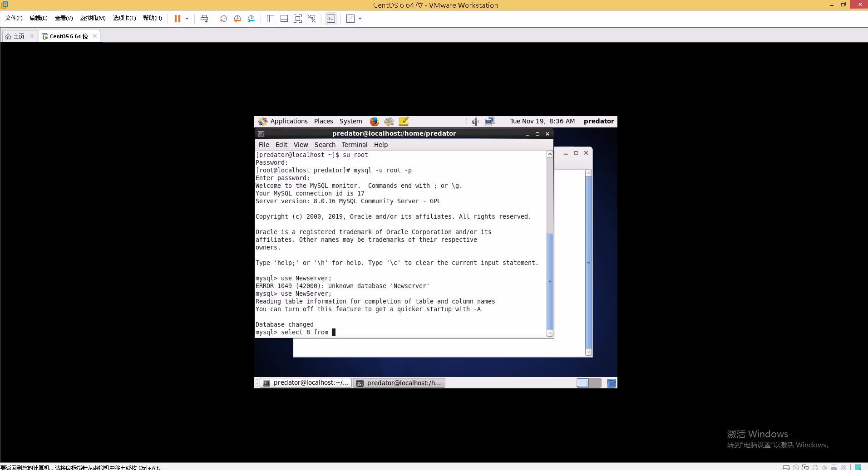Image resolution: width=868 pixels, height=470 pixels.
Task: Toggle the VMware library sidebar visibility
Action: click(271, 19)
